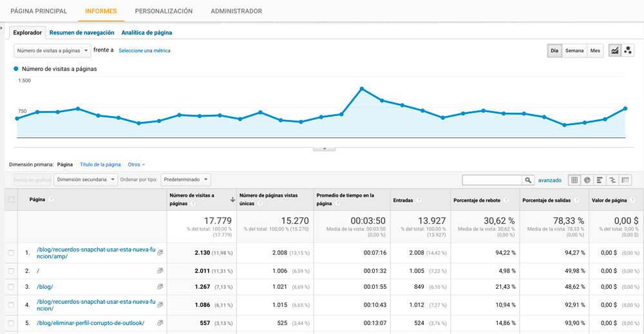Click the avanzado filter link
Viewport: 644px width, 334px height.
pyautogui.click(x=549, y=180)
